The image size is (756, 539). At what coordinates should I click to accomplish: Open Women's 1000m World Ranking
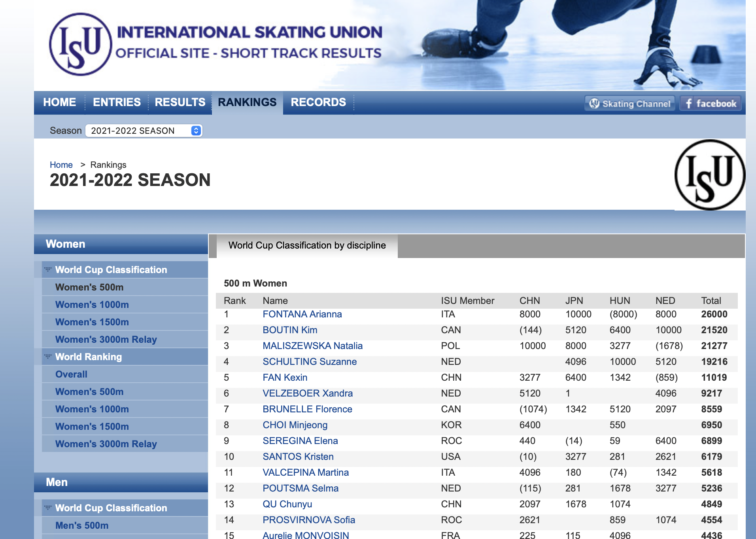click(92, 409)
